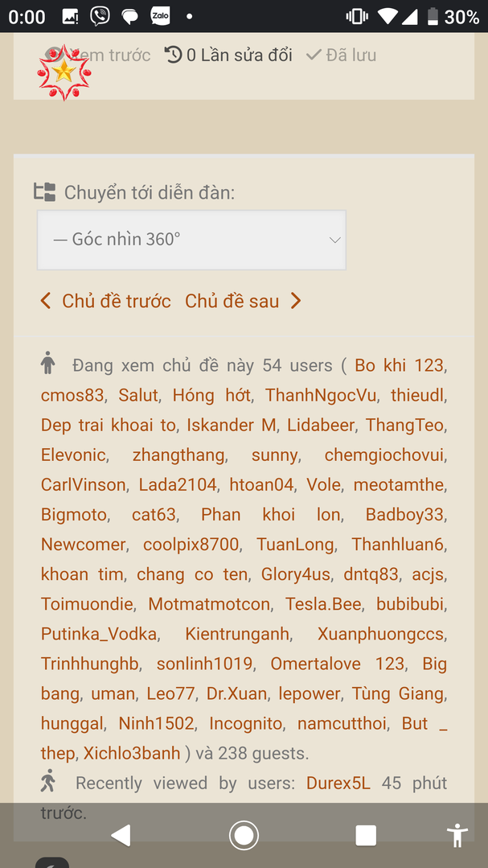Open the Góc nhìn 360° forum dropdown
Image resolution: width=488 pixels, height=868 pixels.
(x=191, y=240)
